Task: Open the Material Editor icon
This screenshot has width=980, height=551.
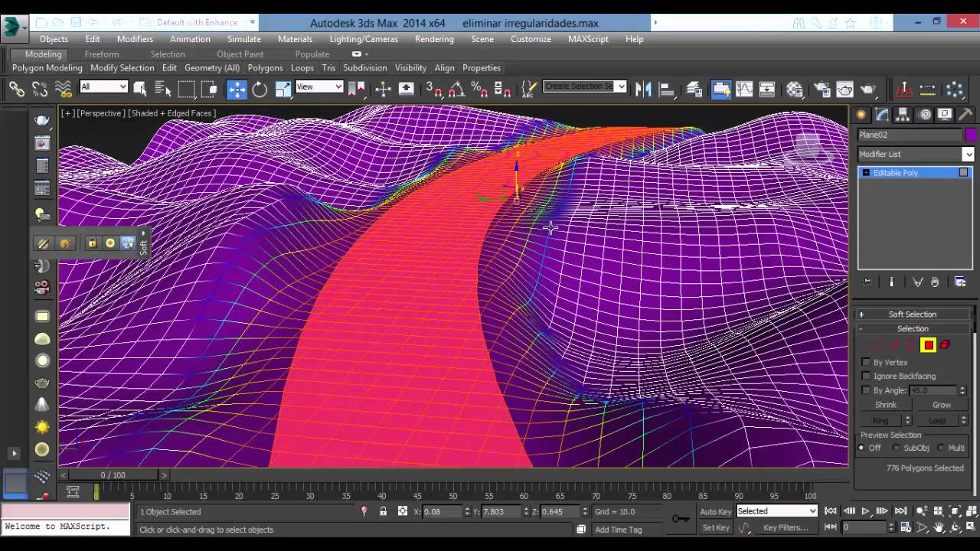Action: pos(795,90)
